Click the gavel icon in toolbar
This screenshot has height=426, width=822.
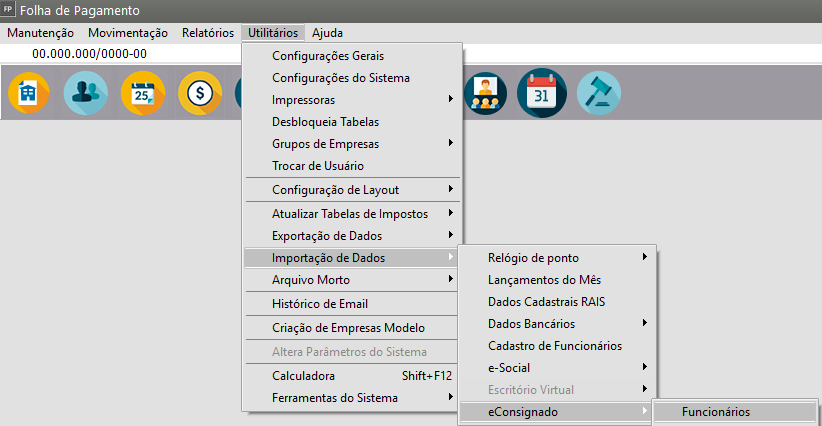pos(598,94)
